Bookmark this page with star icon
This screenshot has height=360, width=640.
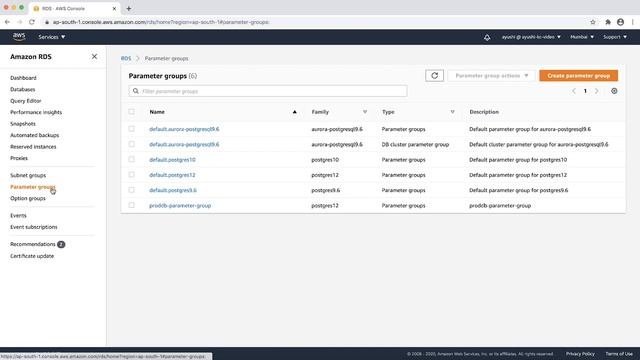tap(593, 22)
